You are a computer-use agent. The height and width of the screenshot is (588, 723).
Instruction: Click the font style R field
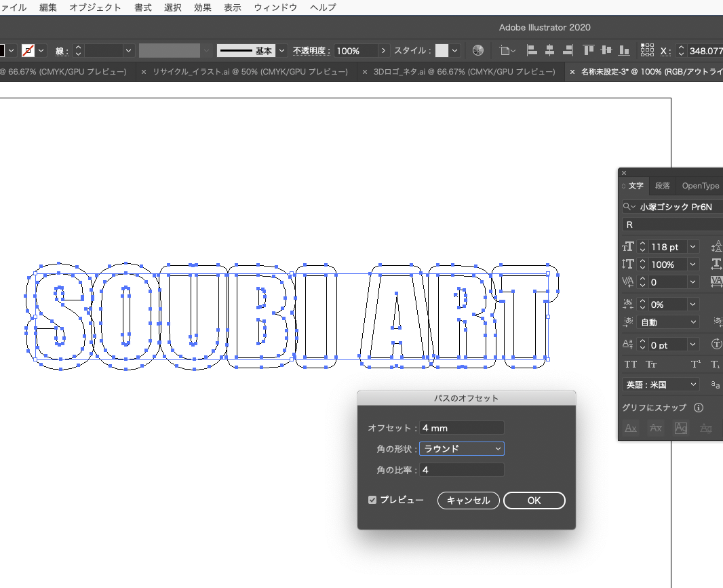pos(672,224)
